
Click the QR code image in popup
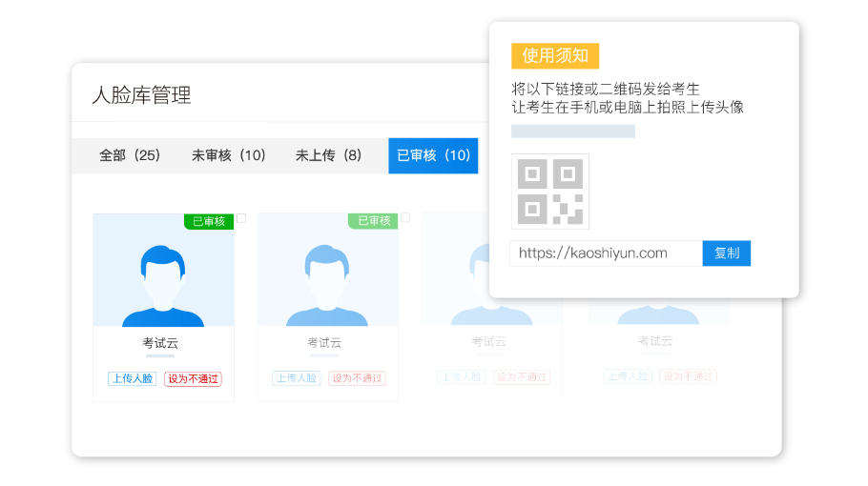coord(550,192)
